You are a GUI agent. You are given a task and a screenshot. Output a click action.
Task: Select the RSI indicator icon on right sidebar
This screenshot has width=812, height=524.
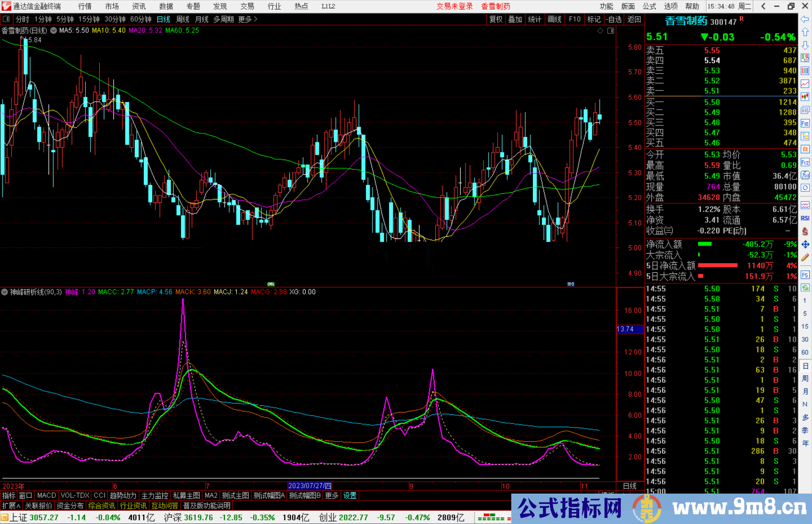(x=805, y=218)
